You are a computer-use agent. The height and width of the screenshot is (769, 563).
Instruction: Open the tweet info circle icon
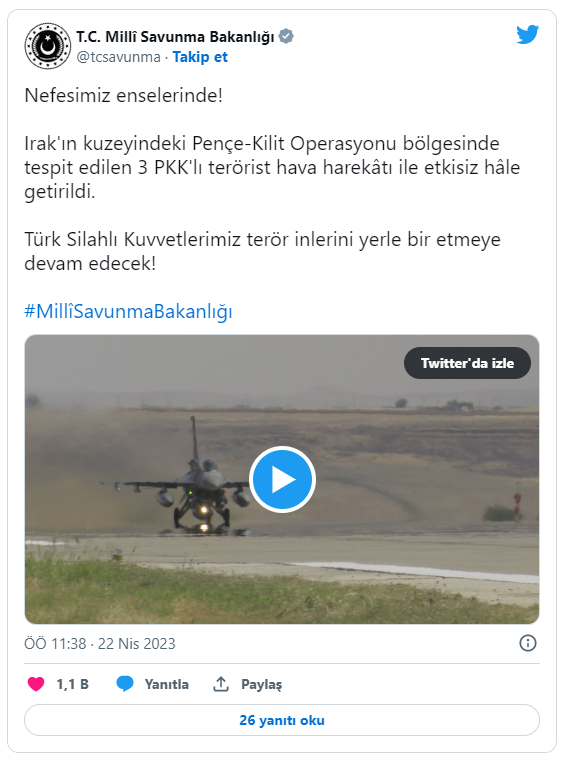pyautogui.click(x=528, y=643)
